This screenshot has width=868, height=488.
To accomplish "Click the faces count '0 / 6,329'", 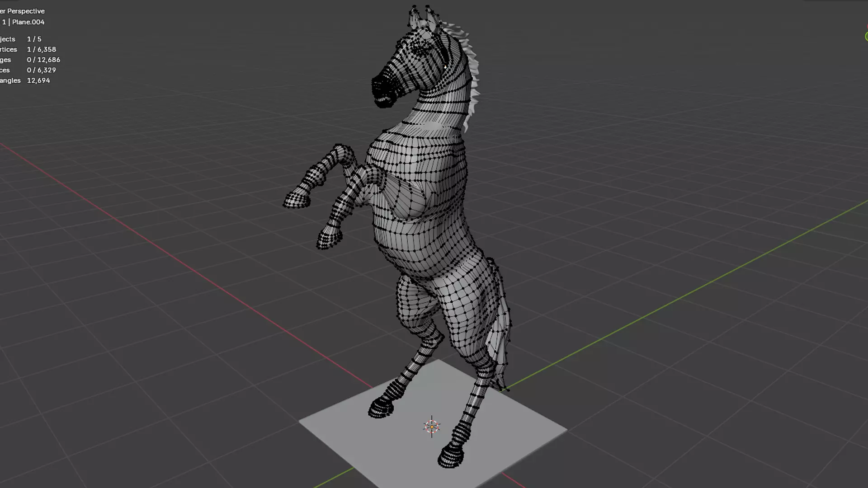I will [x=41, y=70].
